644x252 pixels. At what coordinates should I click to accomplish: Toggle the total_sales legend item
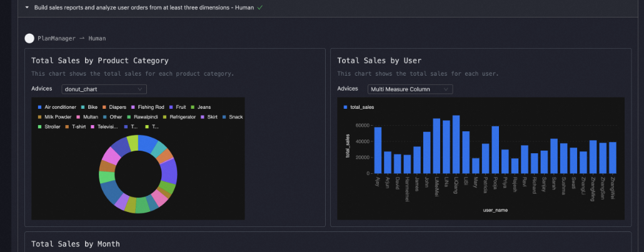[x=359, y=108]
